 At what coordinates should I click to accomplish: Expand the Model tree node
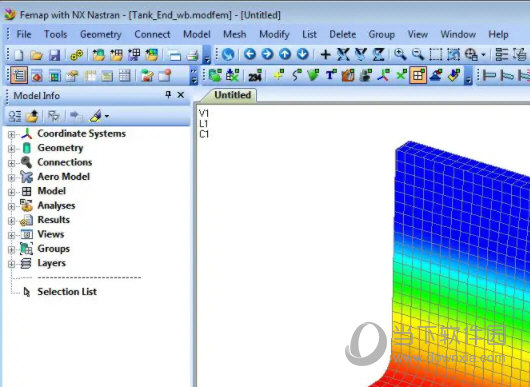[11, 192]
